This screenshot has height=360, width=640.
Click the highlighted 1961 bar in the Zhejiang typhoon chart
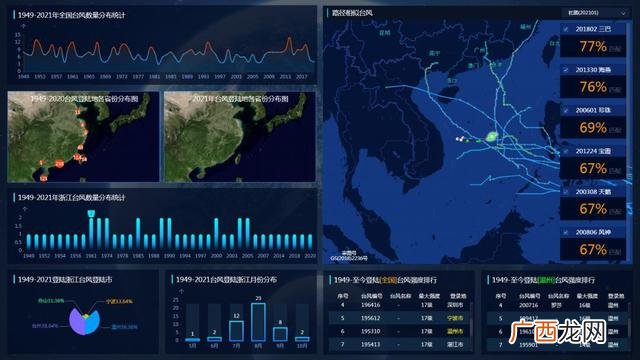tap(91, 233)
